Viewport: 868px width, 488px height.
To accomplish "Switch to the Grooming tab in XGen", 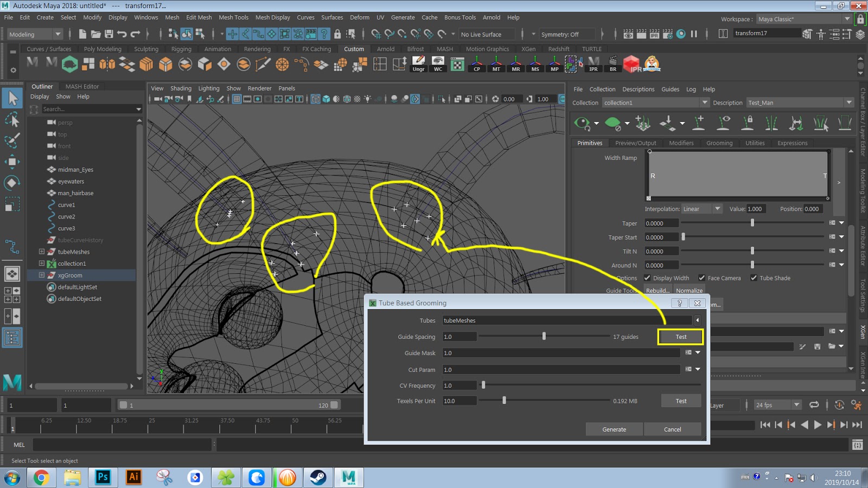I will click(x=719, y=143).
